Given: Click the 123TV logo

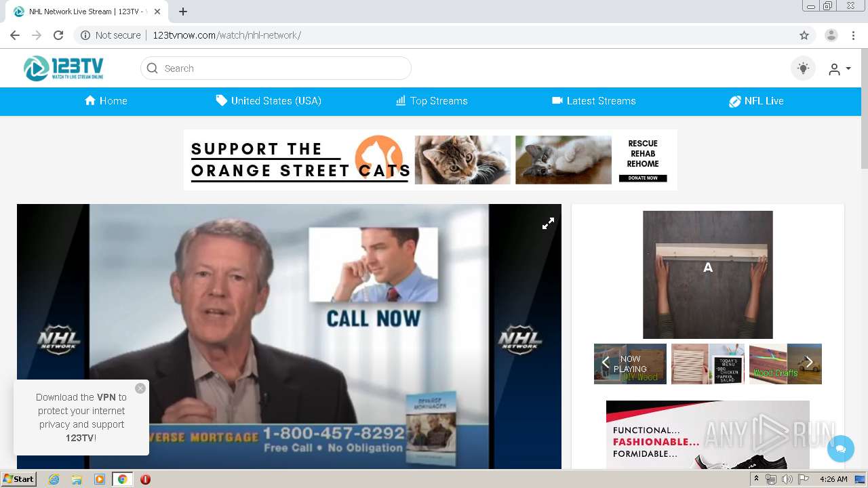Looking at the screenshot, I should [x=63, y=68].
